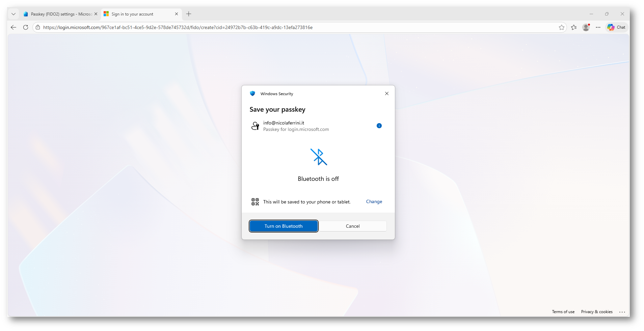This screenshot has height=331, width=644.
Task: Open the Terms of use link
Action: tap(563, 312)
